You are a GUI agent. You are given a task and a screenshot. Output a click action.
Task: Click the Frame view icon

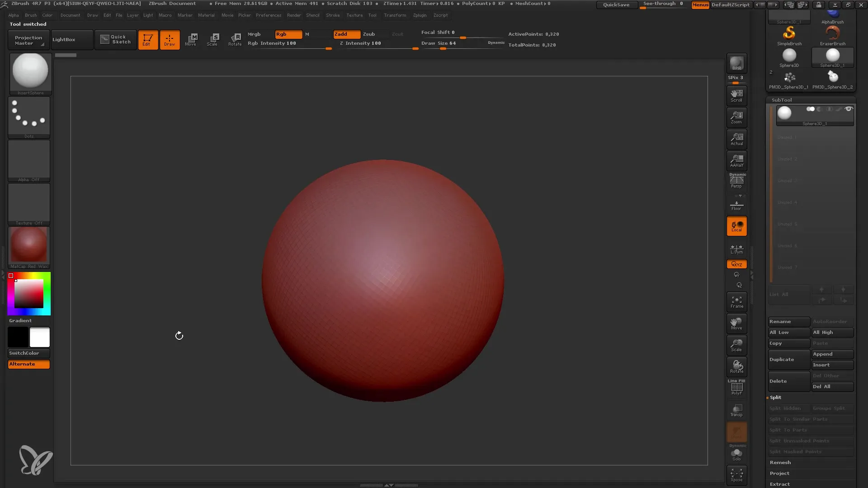click(x=736, y=302)
